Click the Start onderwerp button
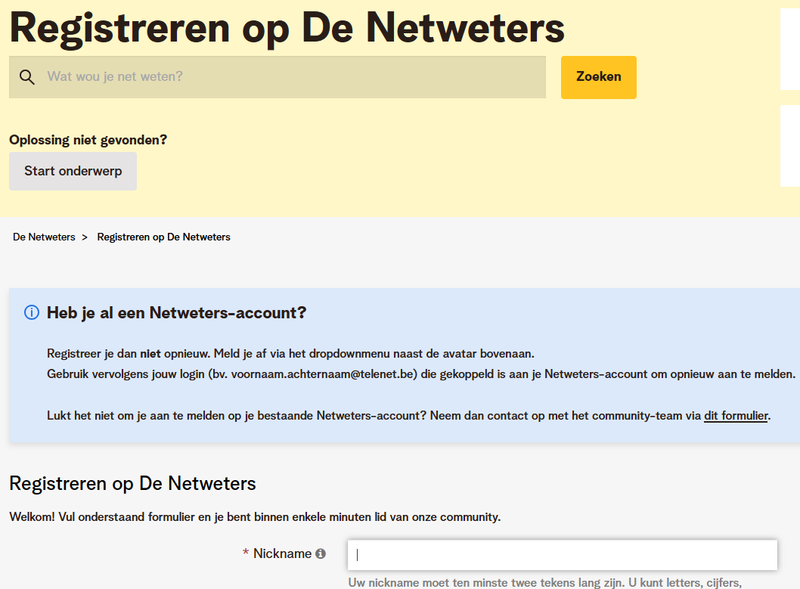Image resolution: width=800 pixels, height=589 pixels. pos(73,171)
